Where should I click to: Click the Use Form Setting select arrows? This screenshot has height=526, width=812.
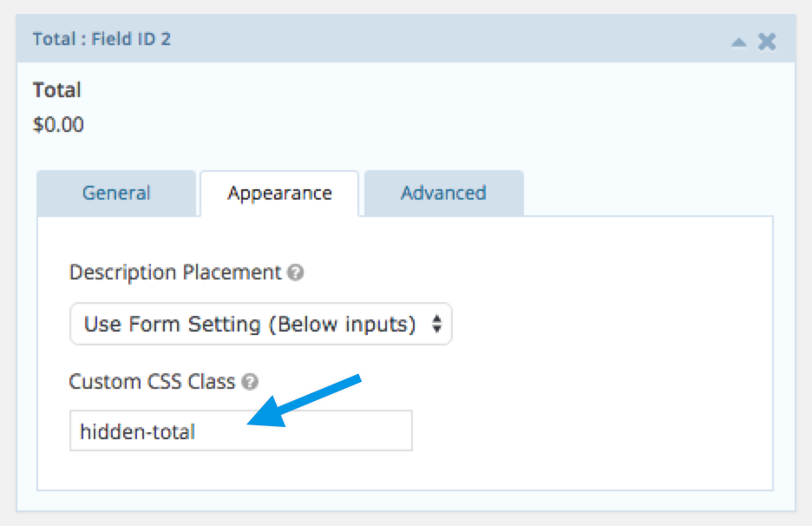[x=436, y=325]
